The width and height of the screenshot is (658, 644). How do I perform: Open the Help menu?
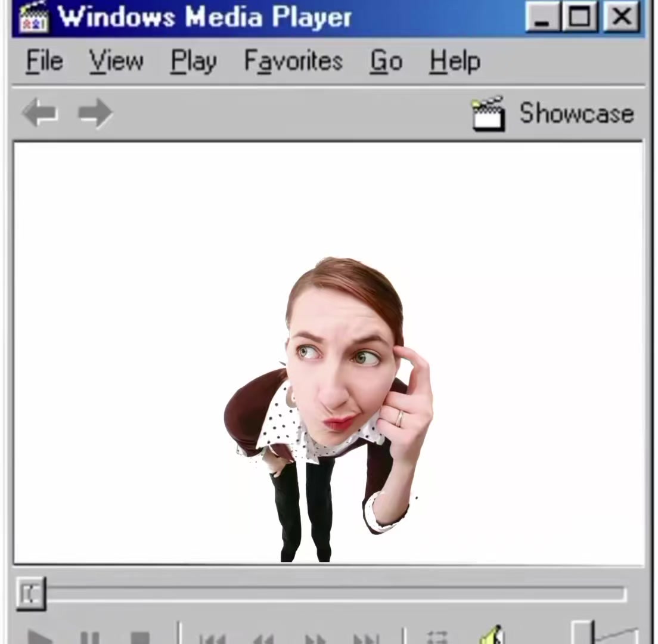455,61
